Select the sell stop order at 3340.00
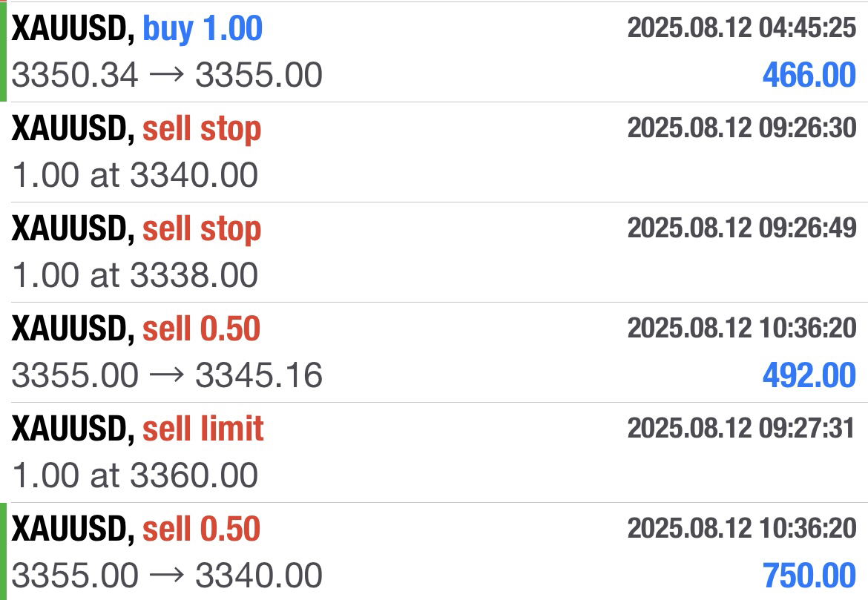Viewport: 868px width, 600px height. [x=434, y=152]
